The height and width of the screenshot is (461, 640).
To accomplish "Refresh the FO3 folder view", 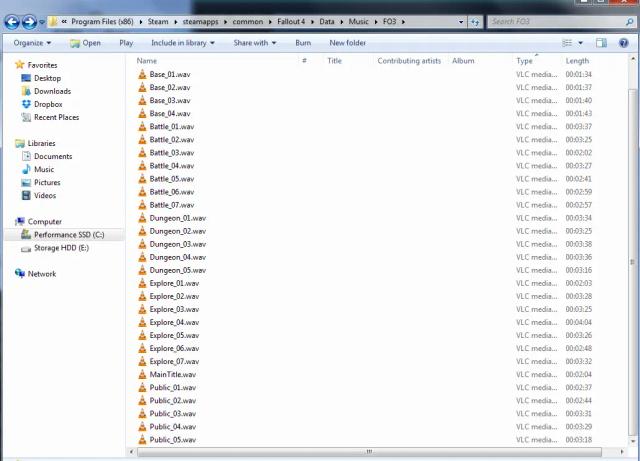I will tap(475, 22).
